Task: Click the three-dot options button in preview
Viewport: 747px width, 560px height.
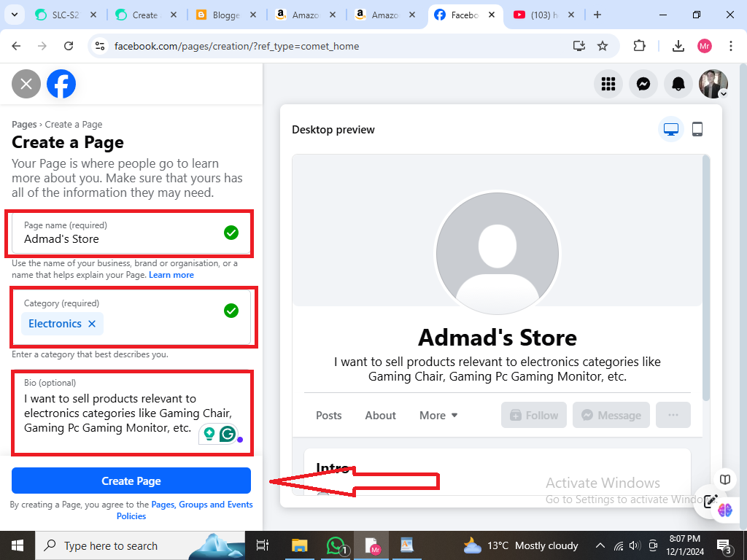Action: tap(673, 415)
